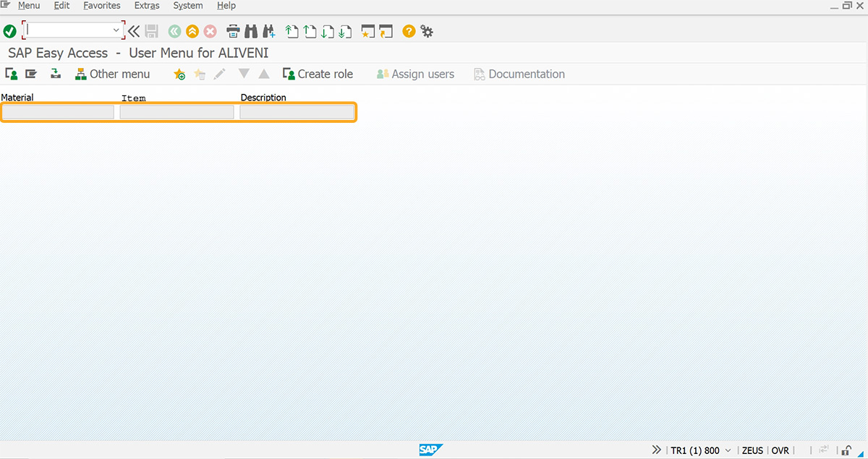
Task: Click the Print icon
Action: pyautogui.click(x=233, y=31)
